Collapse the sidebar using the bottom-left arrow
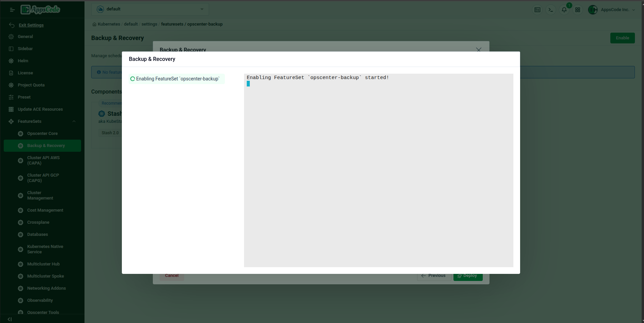Viewport: 644px width, 323px height. pos(9,319)
